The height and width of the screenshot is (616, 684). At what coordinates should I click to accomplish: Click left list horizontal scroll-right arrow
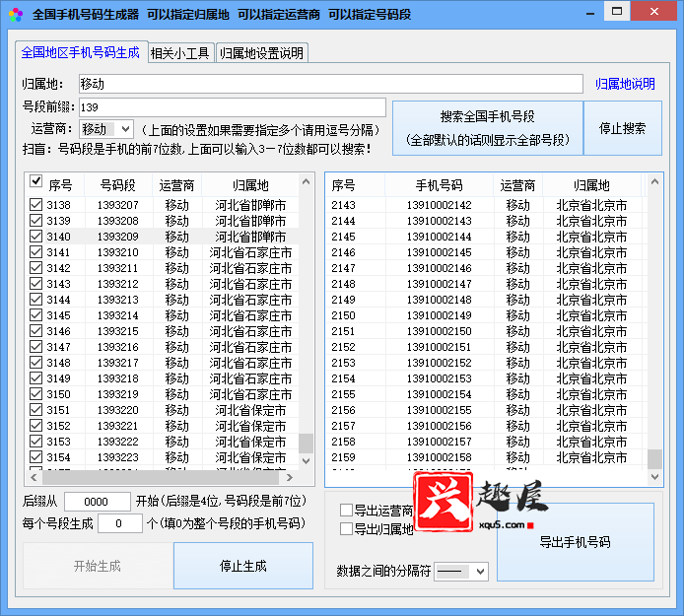click(289, 478)
